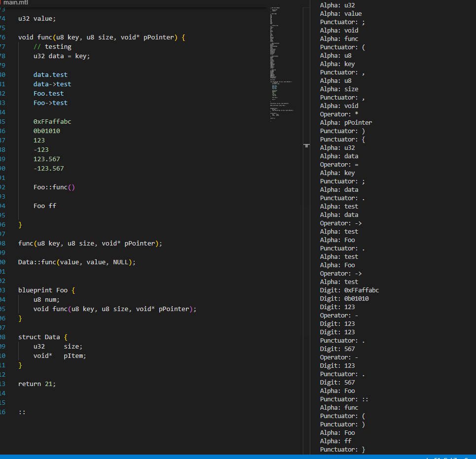Viewport: 476px width, 459px height.
Task: Select "Alpha: ff" output line
Action: click(335, 441)
